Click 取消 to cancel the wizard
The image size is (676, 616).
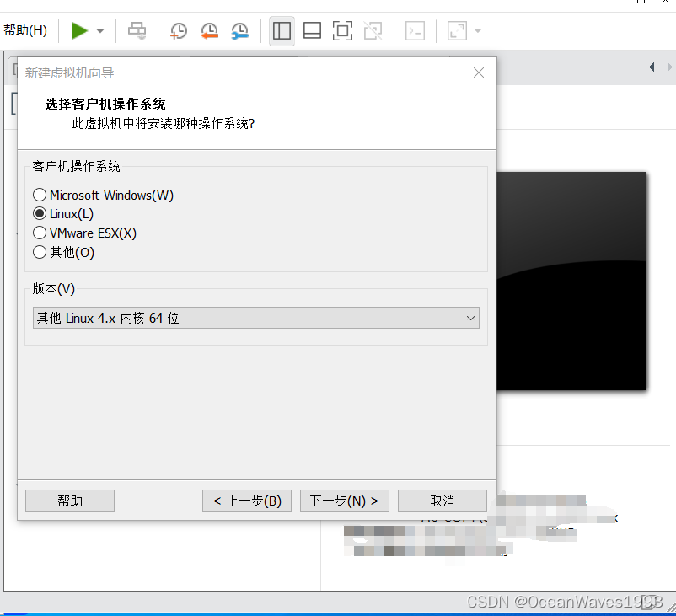[x=443, y=501]
